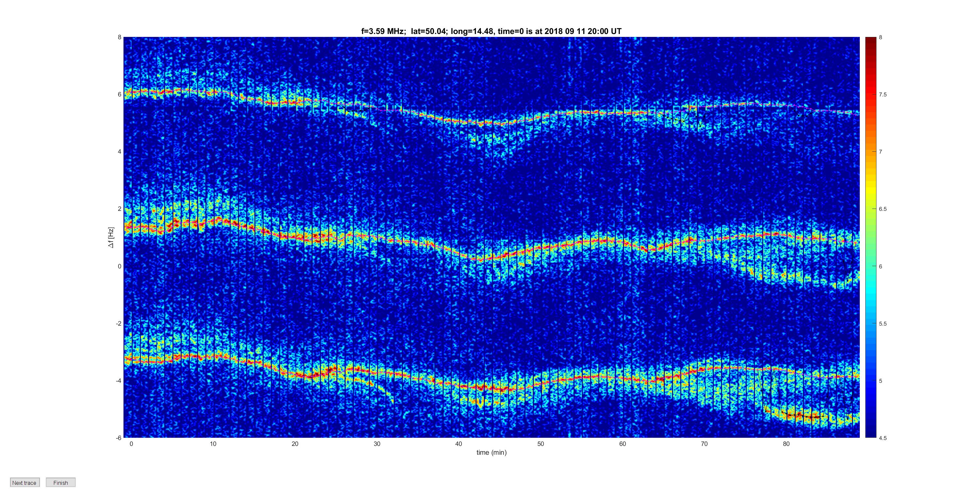Click the Next trace button
The image size is (980, 492).
pos(25,483)
